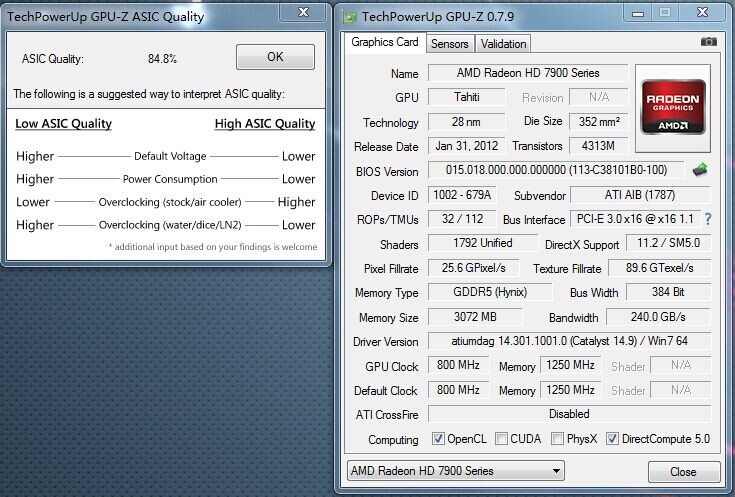Click the Radeon Graphics AMD logo

[673, 107]
